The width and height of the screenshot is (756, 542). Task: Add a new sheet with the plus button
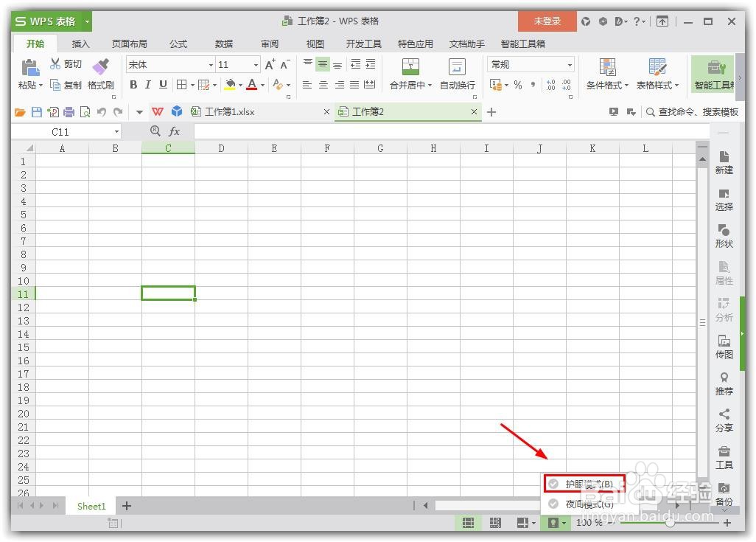126,506
